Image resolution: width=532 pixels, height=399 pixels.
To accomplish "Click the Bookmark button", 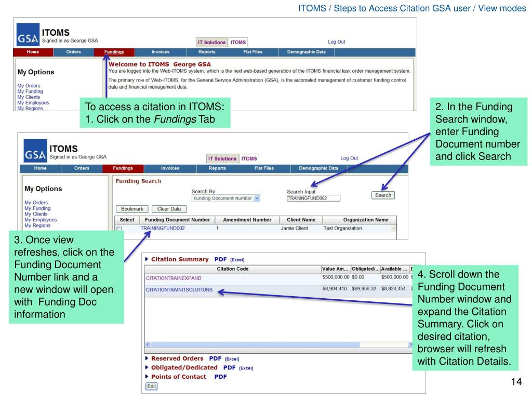I will coord(132,209).
